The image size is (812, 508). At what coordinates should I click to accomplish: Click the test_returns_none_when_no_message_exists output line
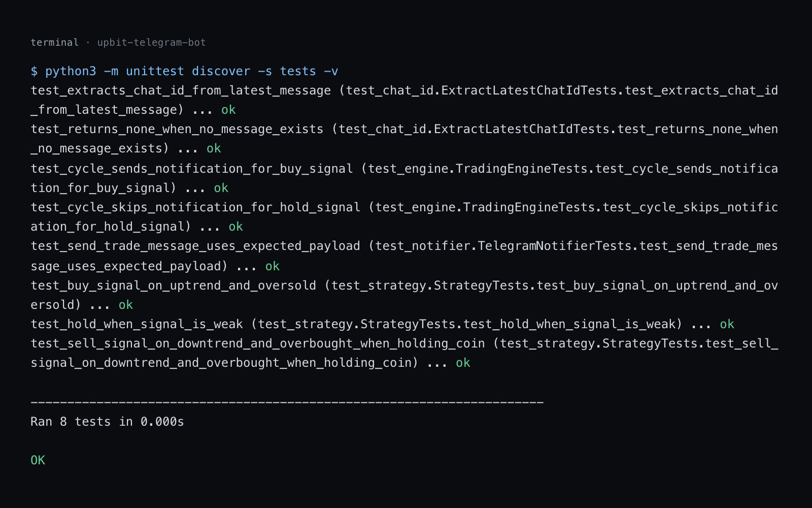404,139
